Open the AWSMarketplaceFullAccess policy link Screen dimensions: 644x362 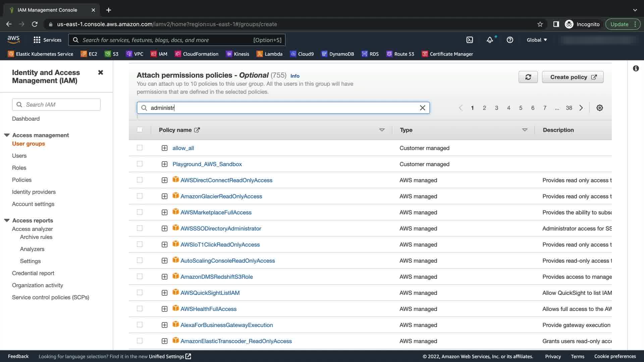216,213
